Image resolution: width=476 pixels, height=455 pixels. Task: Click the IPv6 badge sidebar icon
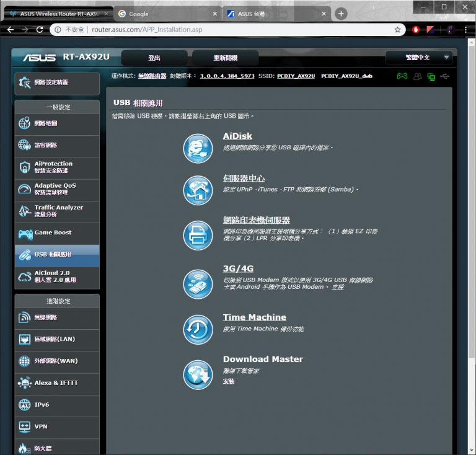pos(25,405)
